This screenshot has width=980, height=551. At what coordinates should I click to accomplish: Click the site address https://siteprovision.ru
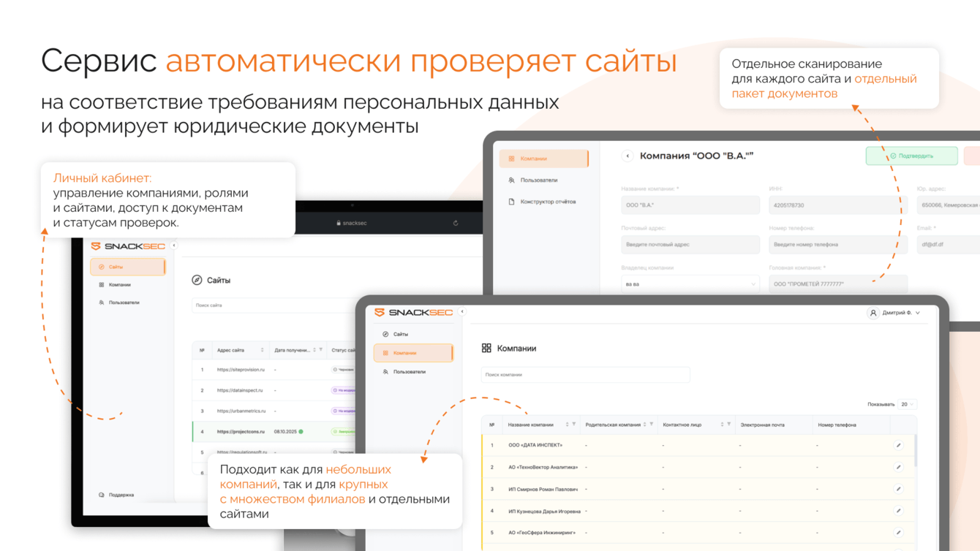[x=241, y=370]
